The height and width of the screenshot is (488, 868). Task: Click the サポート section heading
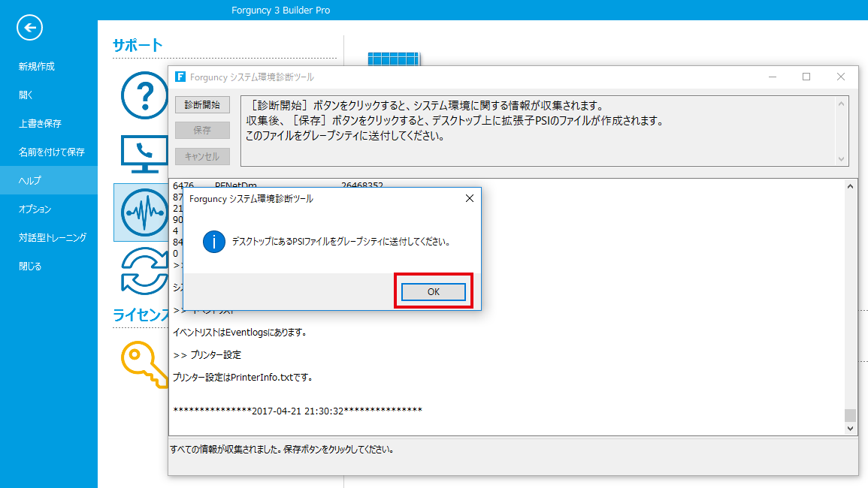point(138,45)
